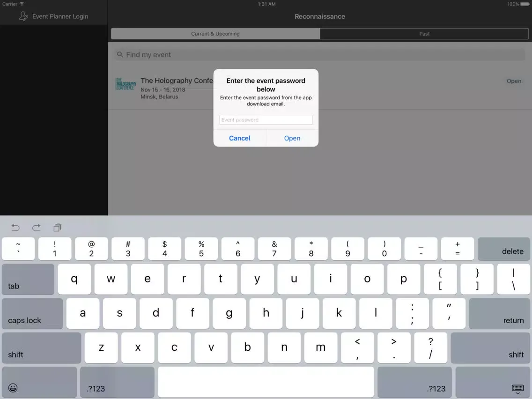The height and width of the screenshot is (399, 532).
Task: Tap the period greater-than key
Action: [x=394, y=348]
